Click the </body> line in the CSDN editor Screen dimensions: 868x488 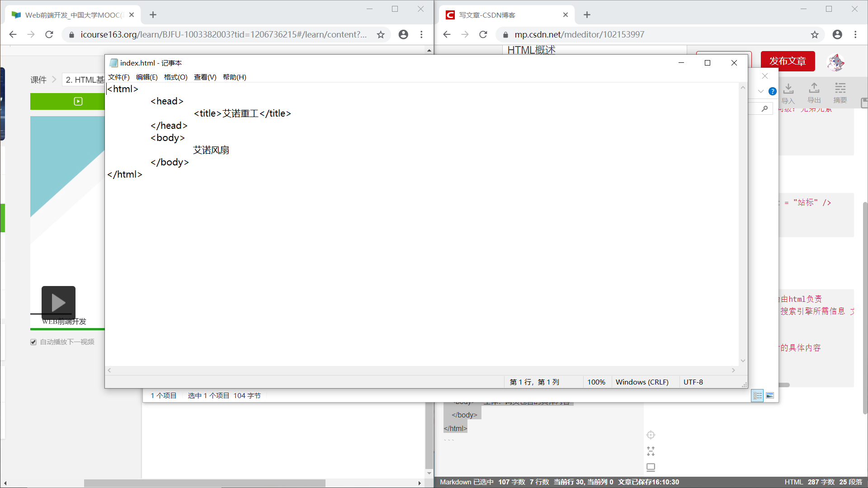pyautogui.click(x=464, y=415)
